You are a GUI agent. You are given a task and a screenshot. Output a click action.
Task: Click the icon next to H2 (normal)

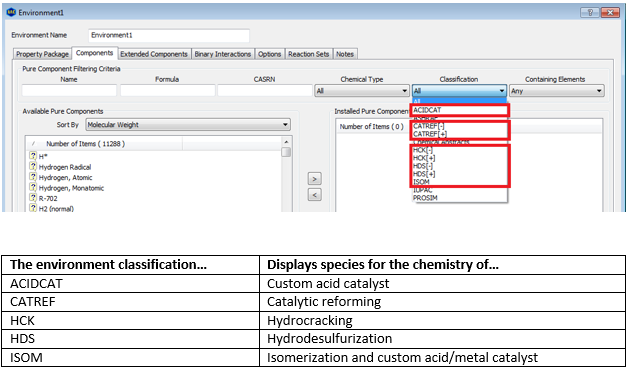tap(33, 208)
